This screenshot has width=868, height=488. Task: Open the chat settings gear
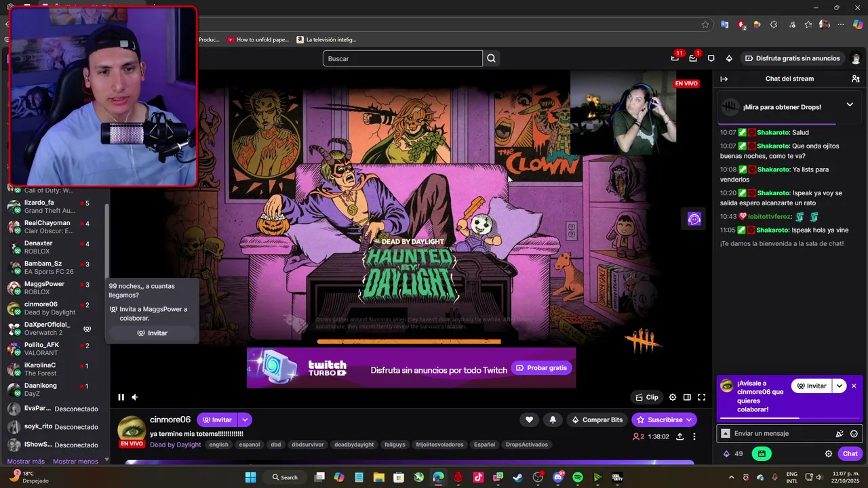pyautogui.click(x=829, y=453)
